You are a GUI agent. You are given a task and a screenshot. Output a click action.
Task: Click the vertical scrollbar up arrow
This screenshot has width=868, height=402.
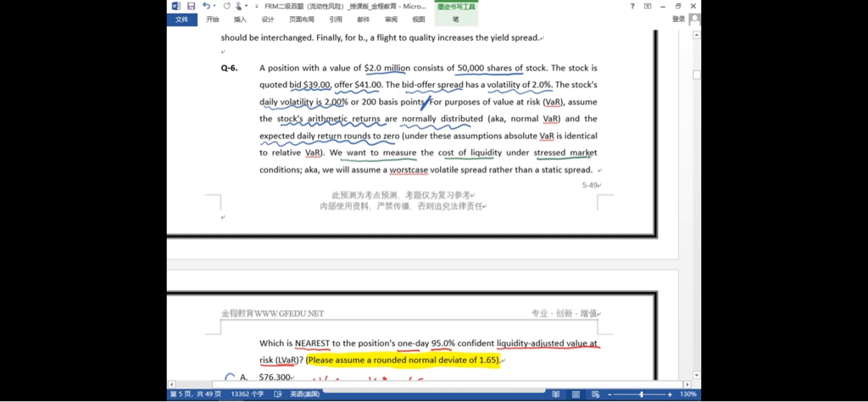(697, 34)
